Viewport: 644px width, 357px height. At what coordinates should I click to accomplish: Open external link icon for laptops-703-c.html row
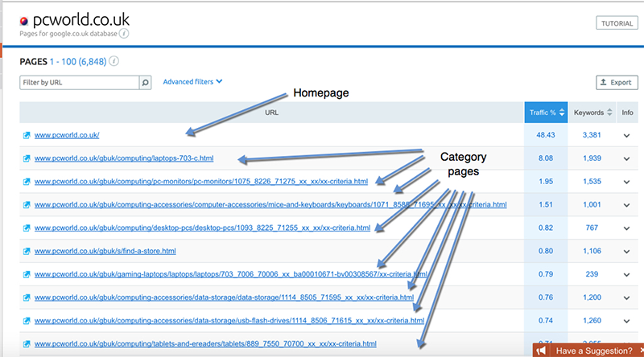27,158
